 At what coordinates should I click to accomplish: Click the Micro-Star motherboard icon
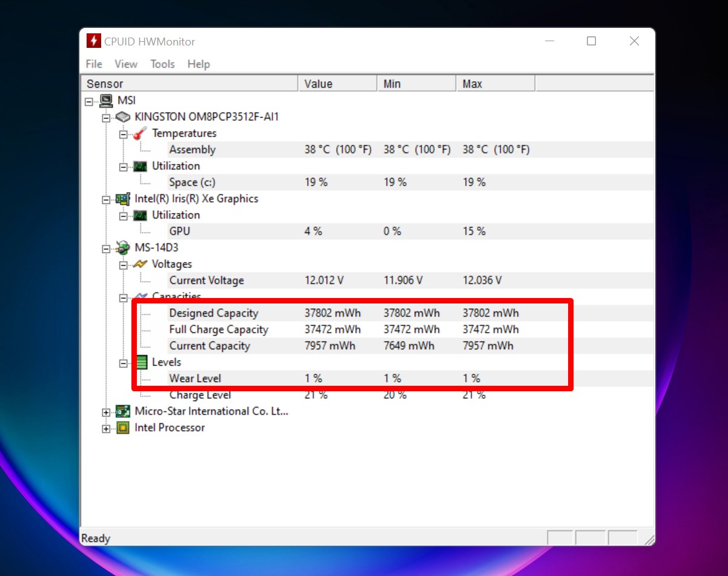(x=123, y=411)
